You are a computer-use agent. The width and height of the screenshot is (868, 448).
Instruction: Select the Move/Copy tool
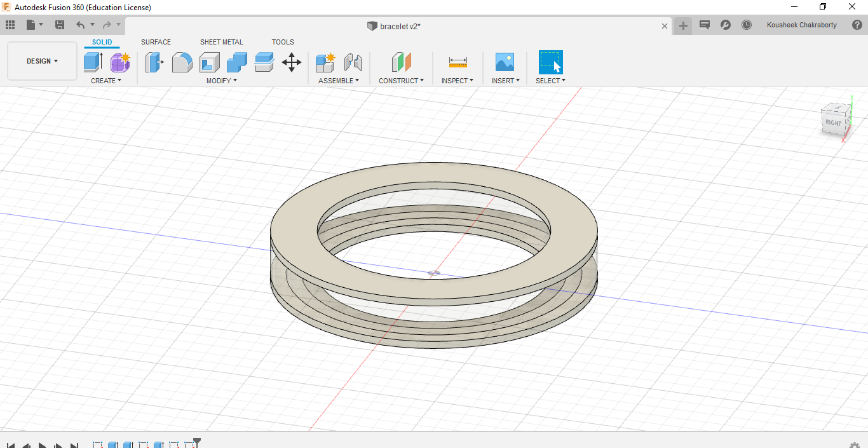(x=291, y=62)
